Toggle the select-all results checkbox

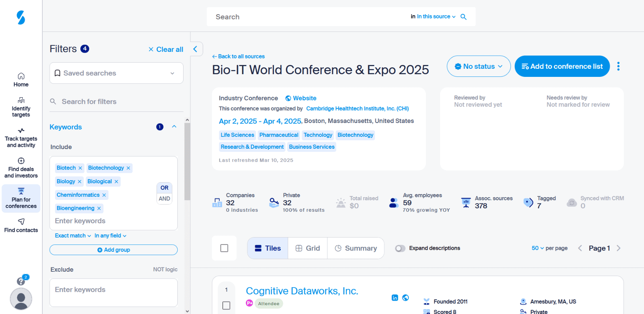pyautogui.click(x=224, y=248)
